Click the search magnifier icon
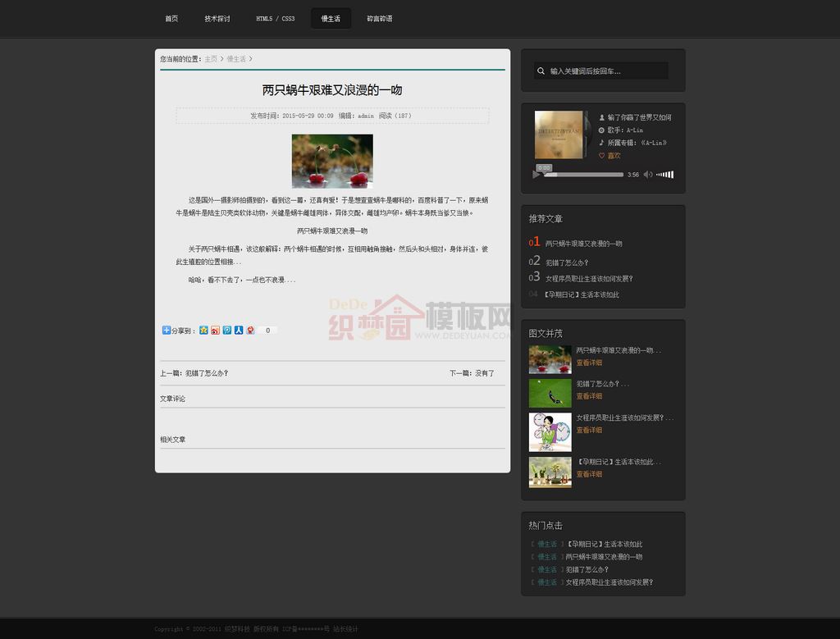Image resolution: width=840 pixels, height=639 pixels. tap(541, 71)
